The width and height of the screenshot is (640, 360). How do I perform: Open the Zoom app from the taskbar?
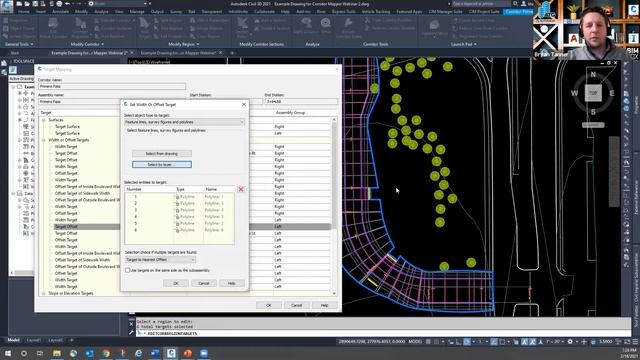pyautogui.click(x=204, y=353)
